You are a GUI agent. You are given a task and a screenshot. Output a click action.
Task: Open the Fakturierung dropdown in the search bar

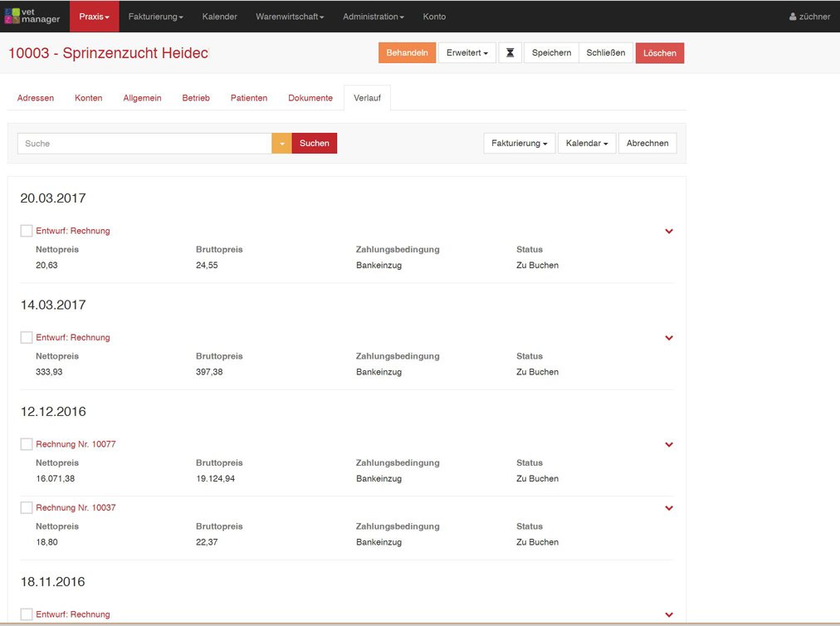pos(519,144)
